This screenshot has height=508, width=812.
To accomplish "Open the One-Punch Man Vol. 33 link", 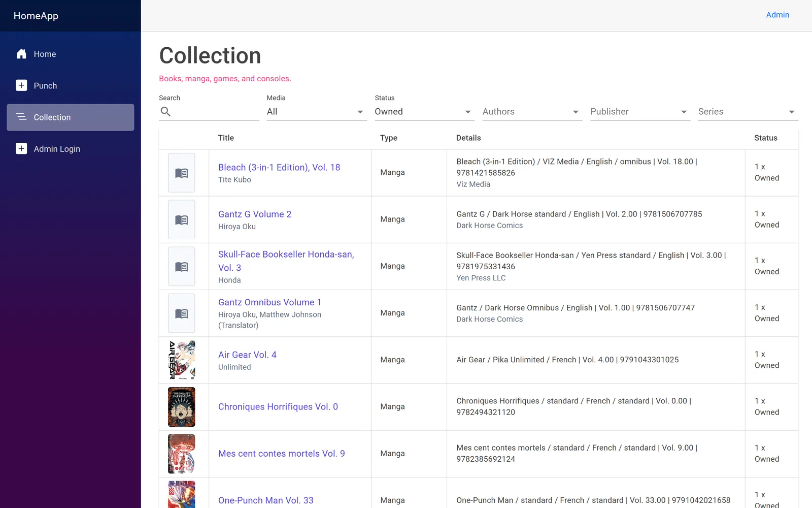I will coord(266,500).
